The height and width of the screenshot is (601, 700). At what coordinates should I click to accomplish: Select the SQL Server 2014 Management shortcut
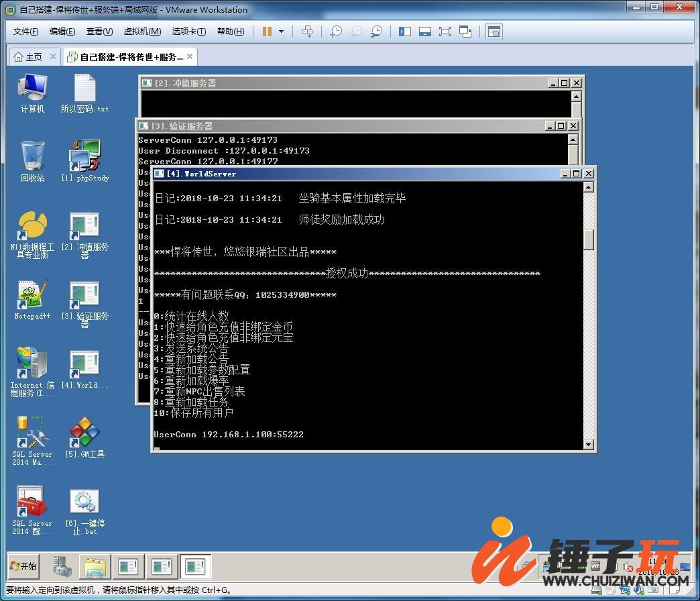coord(32,441)
